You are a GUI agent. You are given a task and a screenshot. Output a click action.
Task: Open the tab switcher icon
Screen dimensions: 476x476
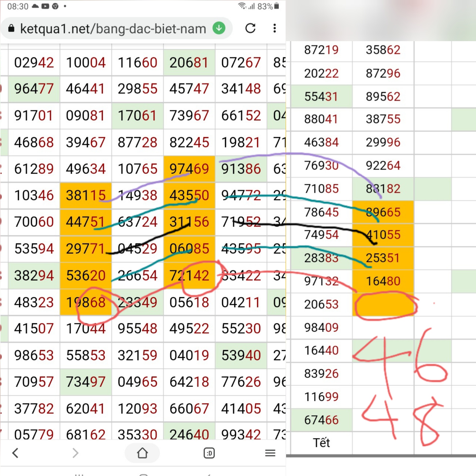[209, 453]
